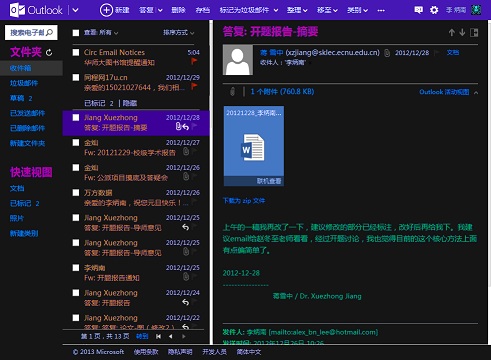
Task: Click 转到 to jump to a page
Action: click(142, 336)
